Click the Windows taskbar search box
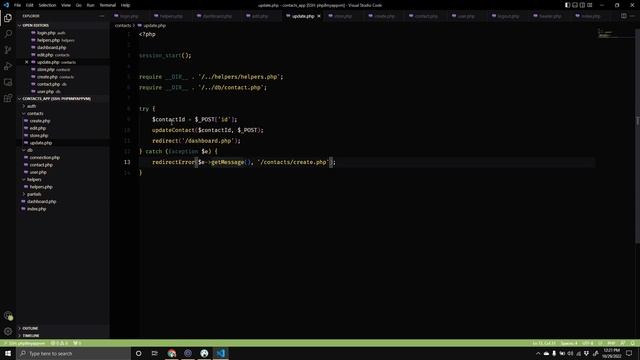This screenshot has height=360, width=640. pyautogui.click(x=74, y=353)
